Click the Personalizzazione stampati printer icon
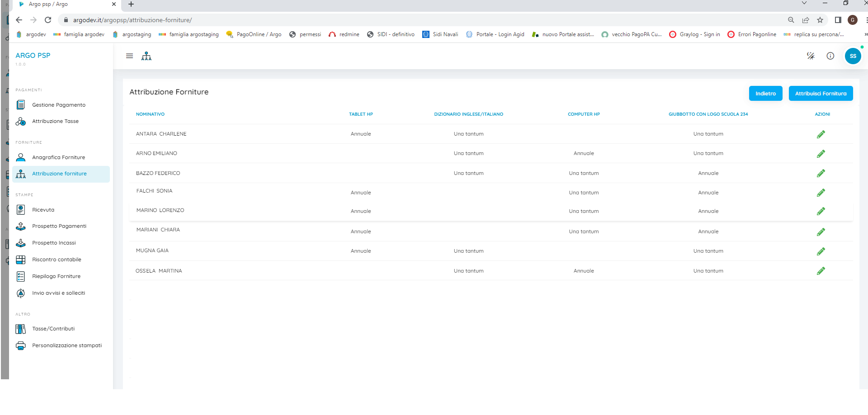 [21, 345]
